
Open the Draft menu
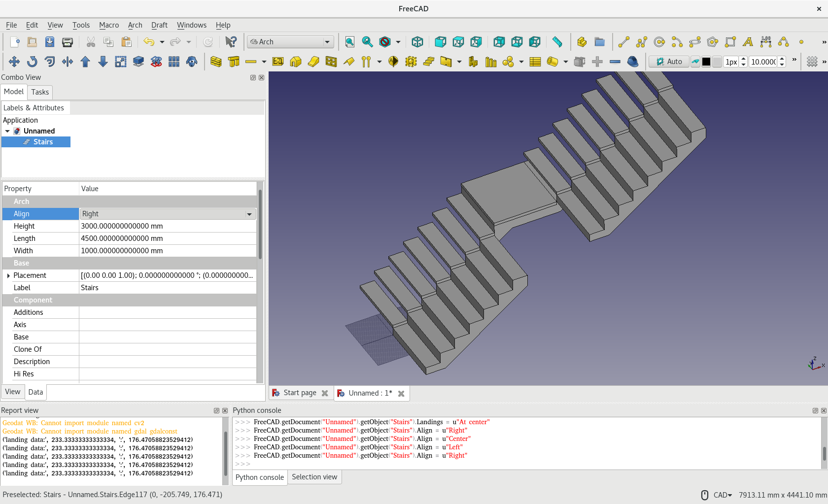click(x=159, y=25)
